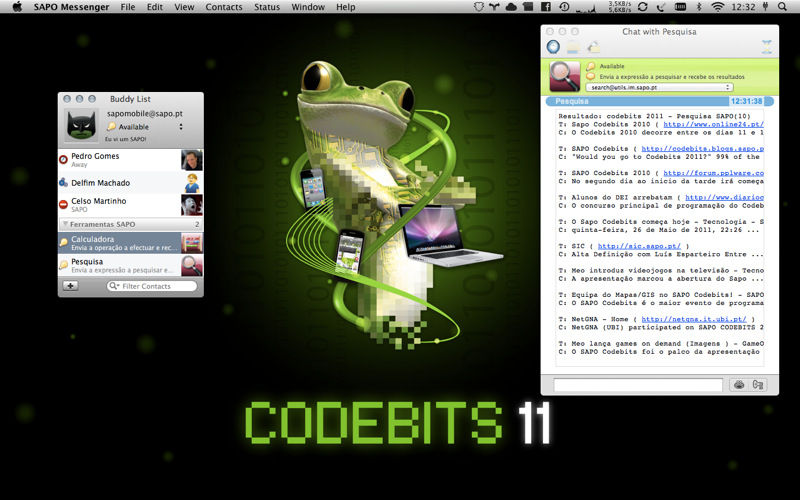Image resolution: width=800 pixels, height=500 pixels.
Task: Click Delfim Machado status icon
Action: pos(63,183)
